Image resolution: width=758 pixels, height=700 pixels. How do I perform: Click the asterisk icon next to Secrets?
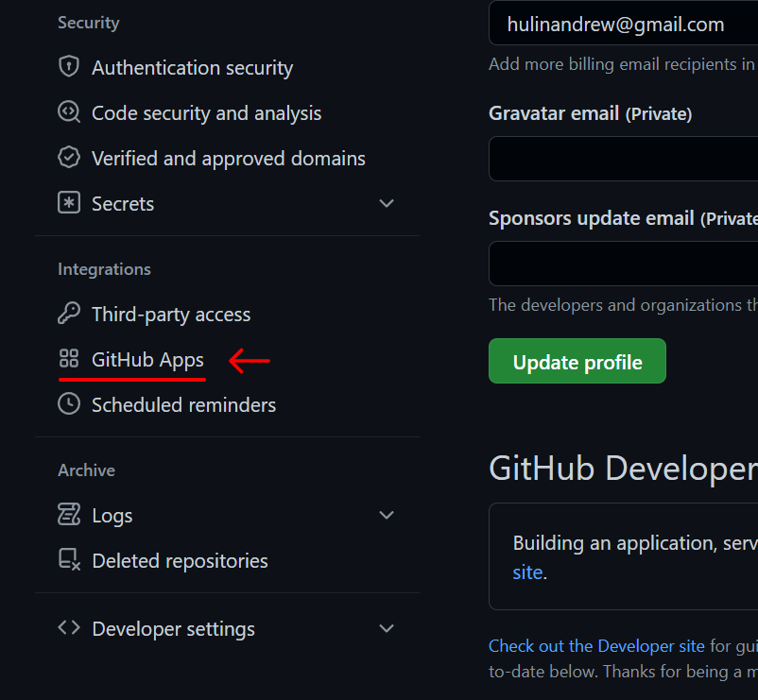click(x=69, y=203)
